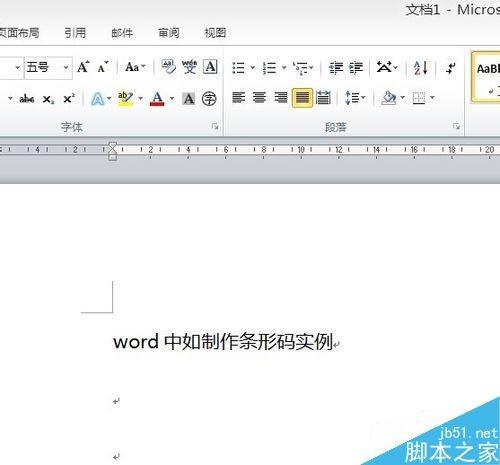
Task: Apply the yellow text highlight color
Action: pos(125,98)
